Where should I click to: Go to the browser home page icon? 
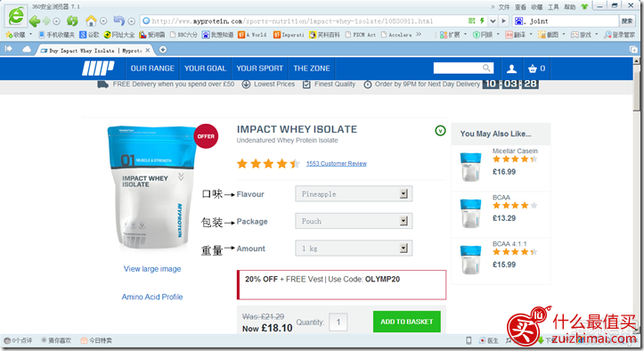point(91,20)
